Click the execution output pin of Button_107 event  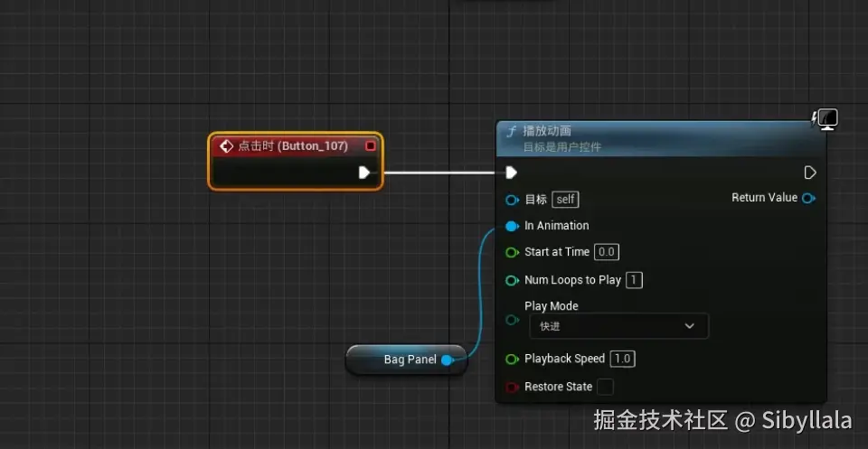[364, 173]
